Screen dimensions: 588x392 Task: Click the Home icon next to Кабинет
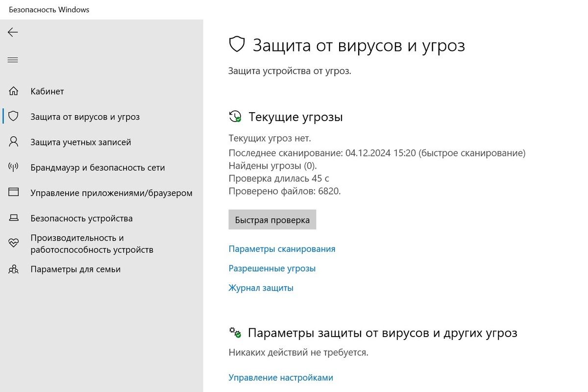click(x=14, y=91)
